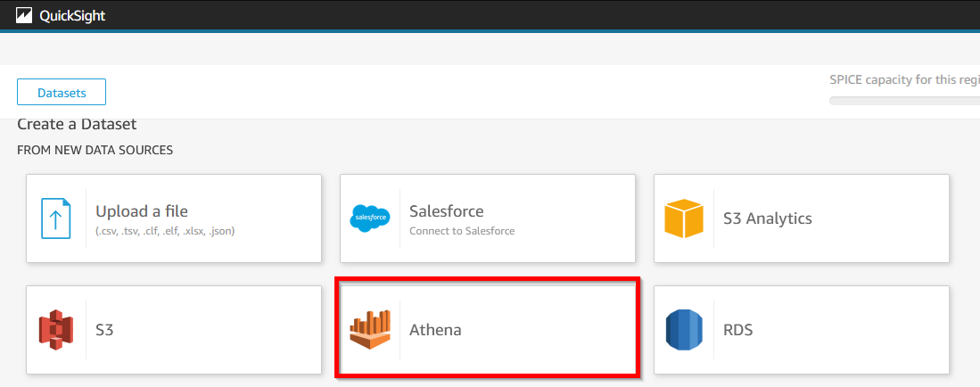Image resolution: width=980 pixels, height=387 pixels.
Task: Click the Salesforce data source title
Action: tap(446, 211)
